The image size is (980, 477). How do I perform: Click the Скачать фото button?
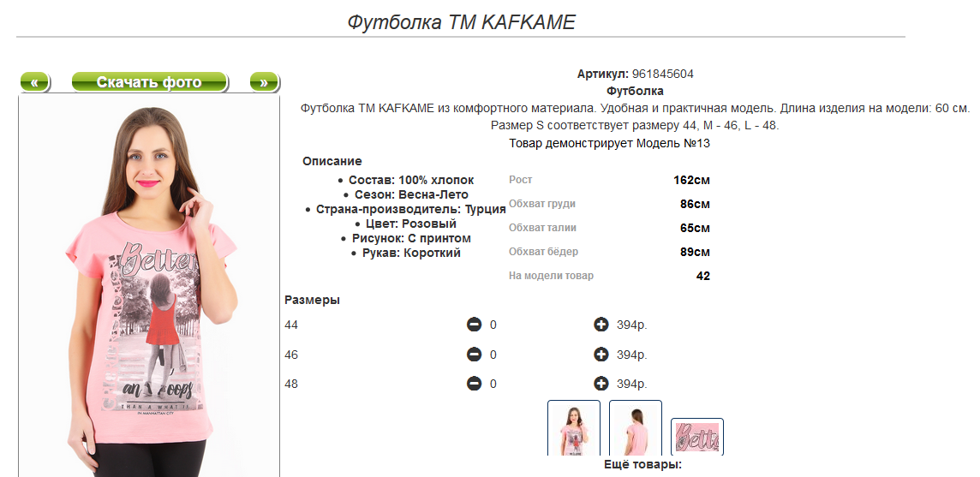click(149, 82)
